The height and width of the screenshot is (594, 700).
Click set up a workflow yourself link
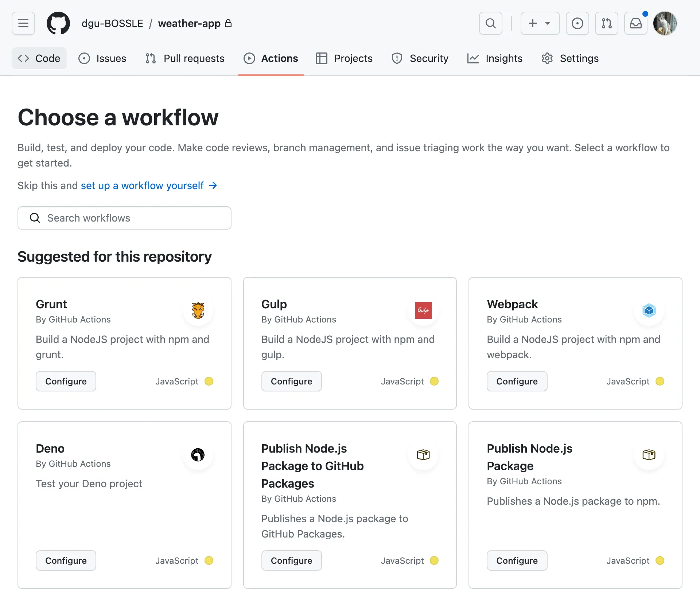[142, 185]
